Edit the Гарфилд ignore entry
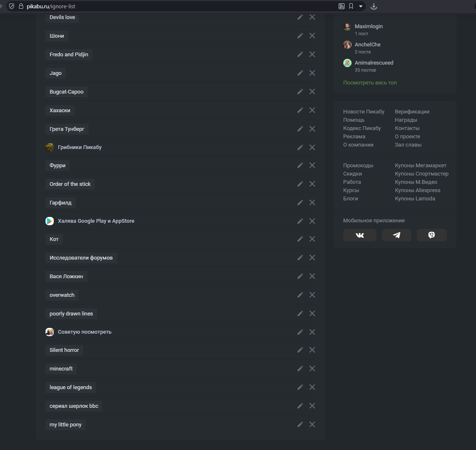Image resolution: width=476 pixels, height=450 pixels. [x=300, y=202]
